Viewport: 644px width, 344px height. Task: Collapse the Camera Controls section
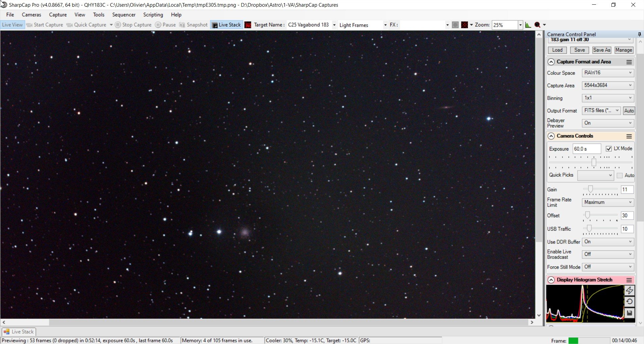tap(551, 136)
